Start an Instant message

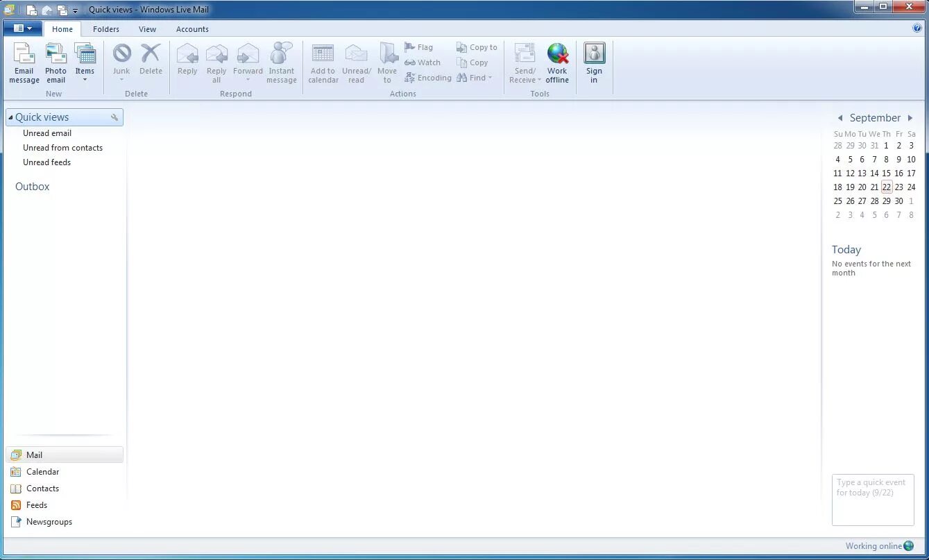[282, 63]
